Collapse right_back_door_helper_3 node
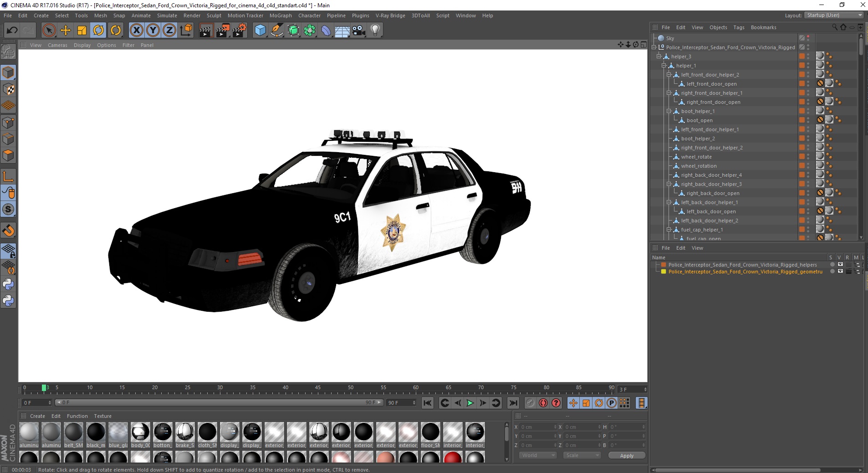 [669, 184]
